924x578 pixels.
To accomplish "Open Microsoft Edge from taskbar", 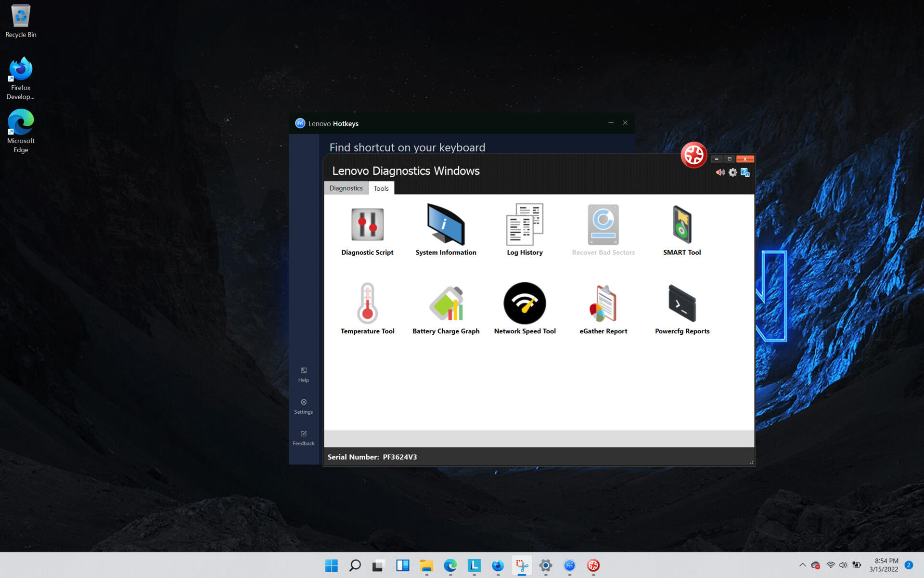I will pos(450,565).
